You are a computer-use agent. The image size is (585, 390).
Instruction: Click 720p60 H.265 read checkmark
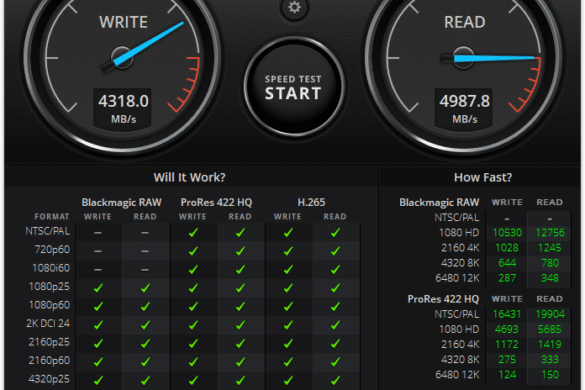335,251
